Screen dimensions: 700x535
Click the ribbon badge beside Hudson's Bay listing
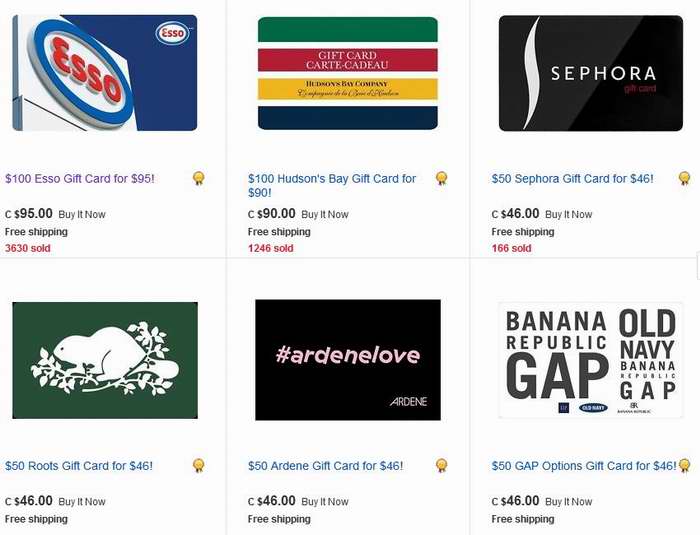442,179
